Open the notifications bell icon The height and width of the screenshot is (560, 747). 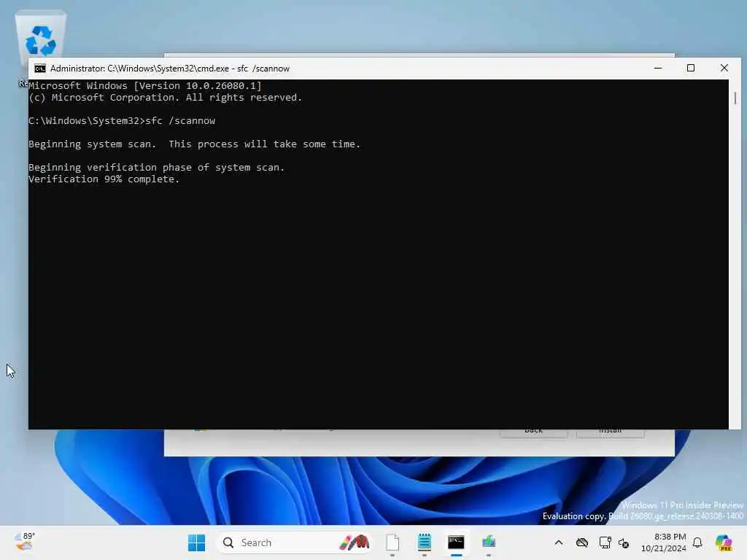tap(697, 542)
